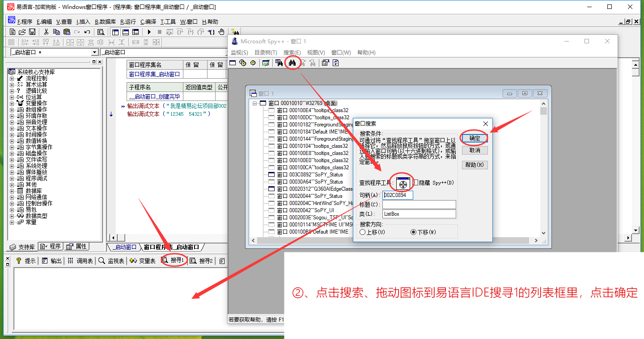
Task: Click the Save floppy disk icon
Action: coord(32,32)
